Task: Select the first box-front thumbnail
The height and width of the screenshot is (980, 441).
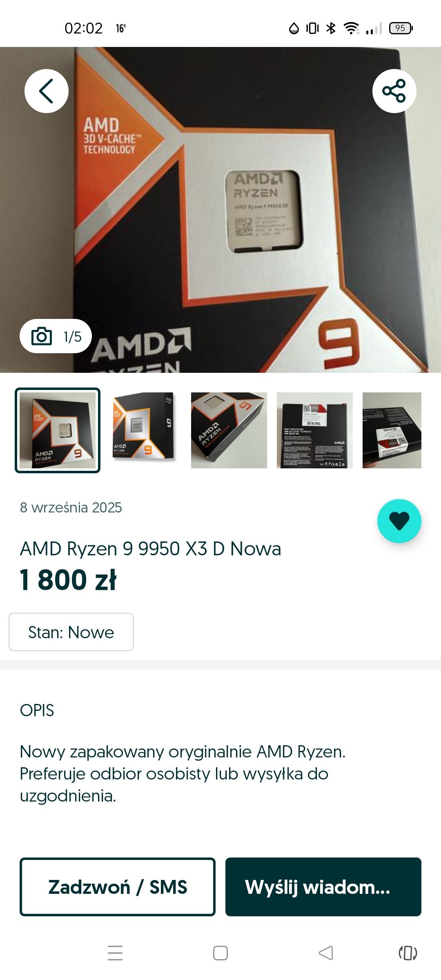Action: pos(58,430)
